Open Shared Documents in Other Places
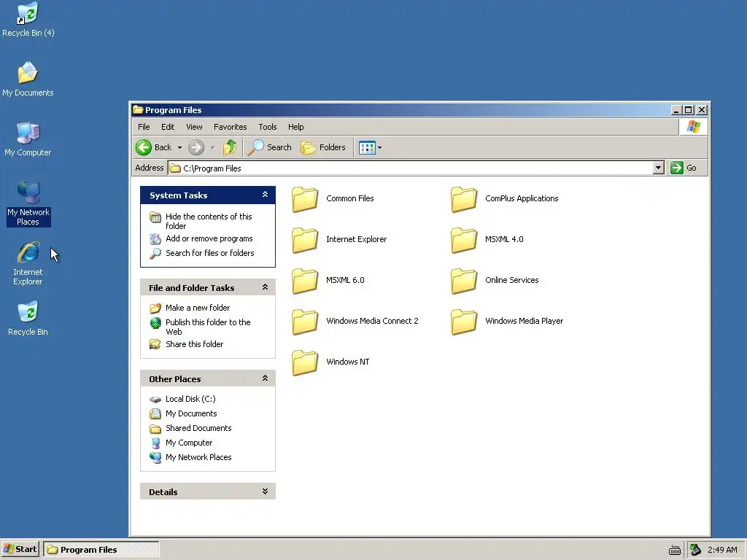Viewport: 747px width, 560px height. [x=198, y=427]
